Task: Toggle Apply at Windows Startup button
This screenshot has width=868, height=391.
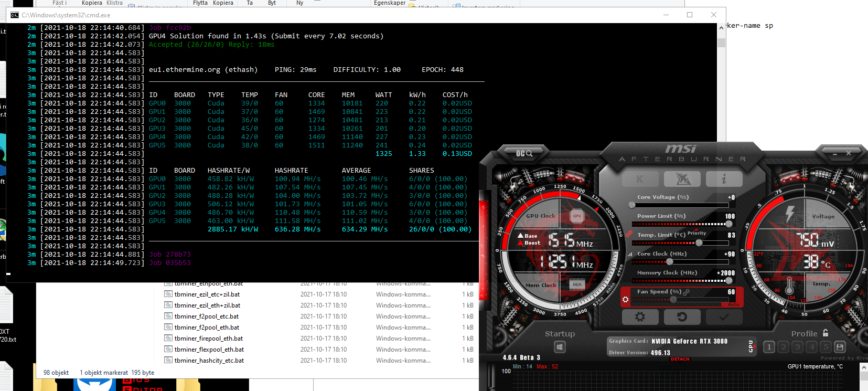Action: tap(560, 347)
